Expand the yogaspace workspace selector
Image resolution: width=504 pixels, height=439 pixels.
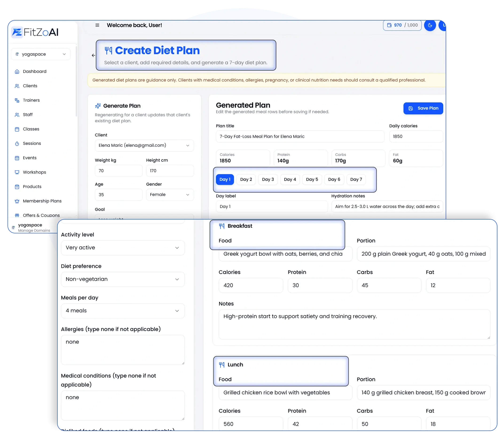tap(41, 54)
